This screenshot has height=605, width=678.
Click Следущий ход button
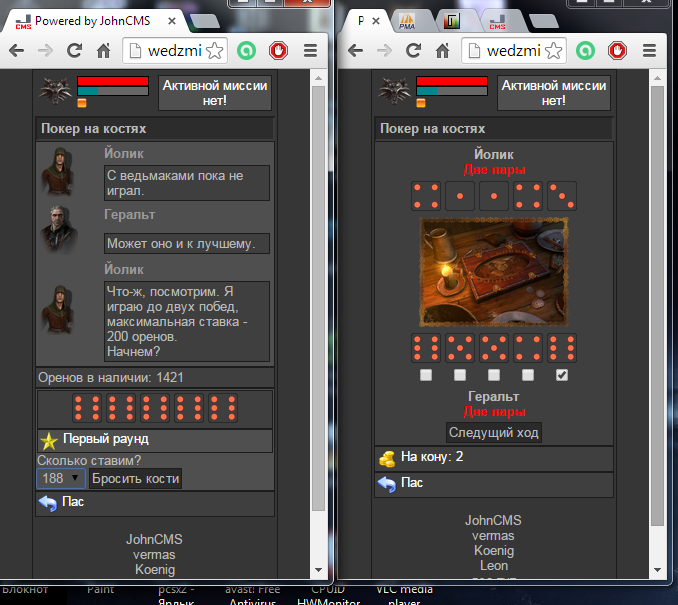coord(493,432)
